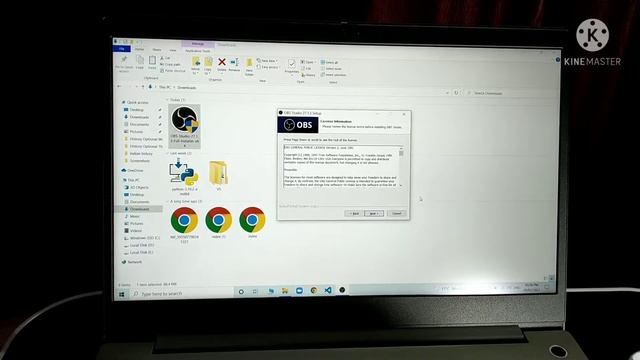Open the Manage contextual tab
Screen dimensions: 640x360
click(198, 44)
